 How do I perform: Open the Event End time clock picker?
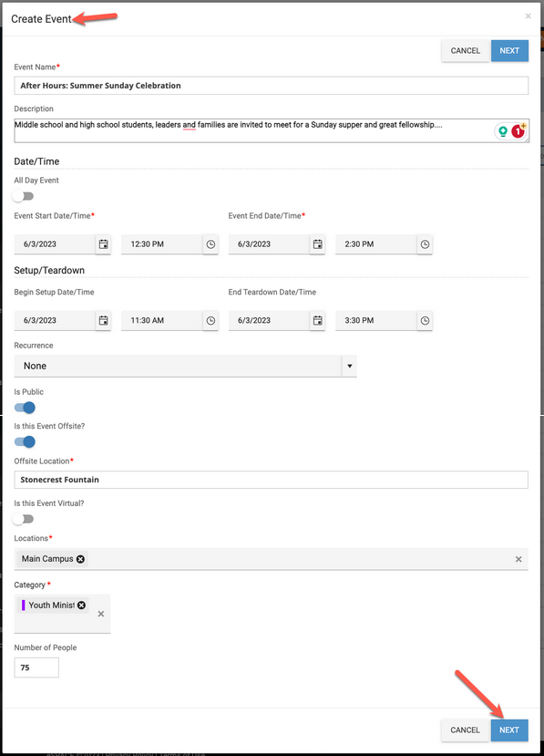click(x=425, y=244)
